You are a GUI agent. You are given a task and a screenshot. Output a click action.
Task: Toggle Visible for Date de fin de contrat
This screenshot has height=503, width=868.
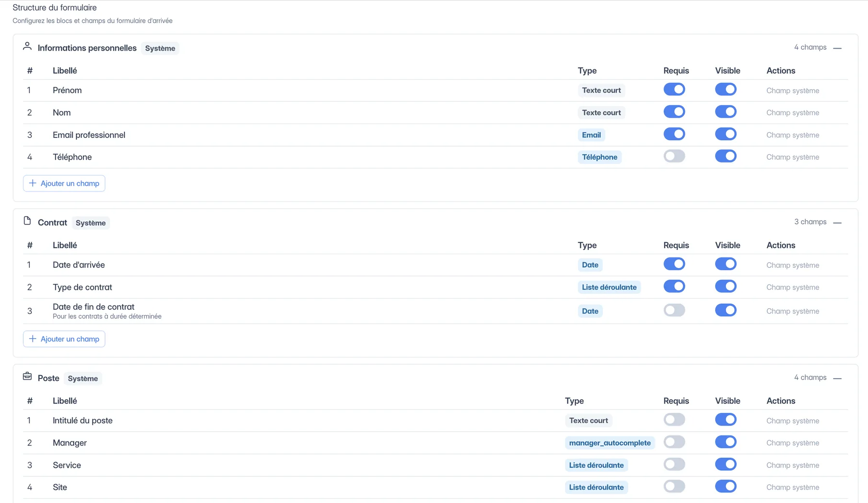(726, 310)
